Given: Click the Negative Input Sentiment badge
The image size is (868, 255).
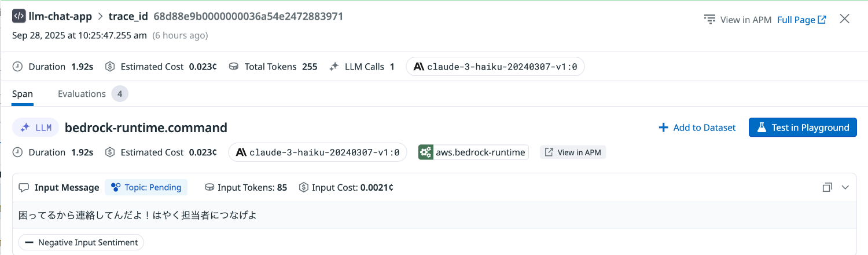Looking at the screenshot, I should (81, 242).
